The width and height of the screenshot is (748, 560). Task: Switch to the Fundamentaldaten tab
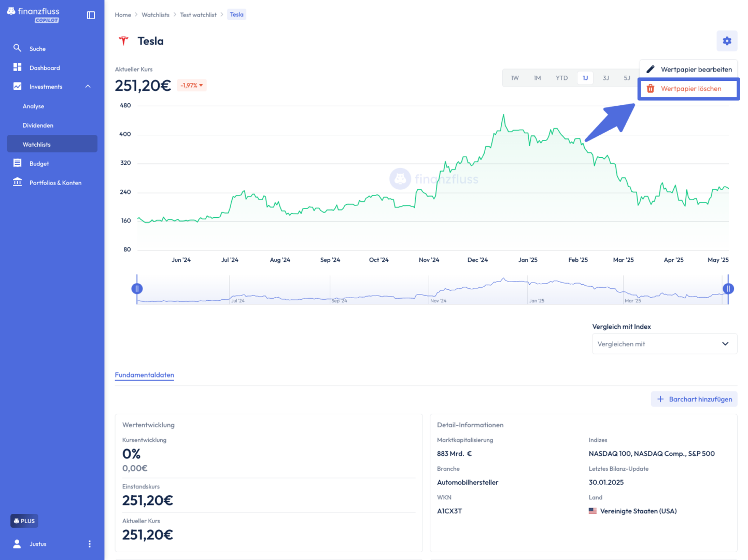pos(144,375)
